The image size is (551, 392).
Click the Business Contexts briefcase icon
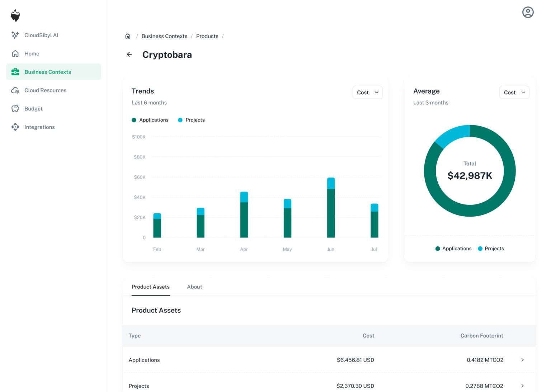point(15,72)
